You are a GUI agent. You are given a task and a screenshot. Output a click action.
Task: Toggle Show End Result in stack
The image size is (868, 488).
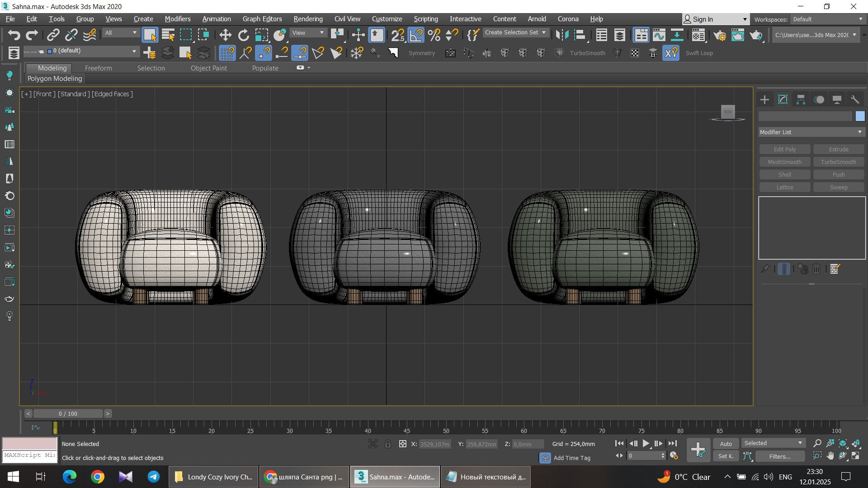(784, 269)
